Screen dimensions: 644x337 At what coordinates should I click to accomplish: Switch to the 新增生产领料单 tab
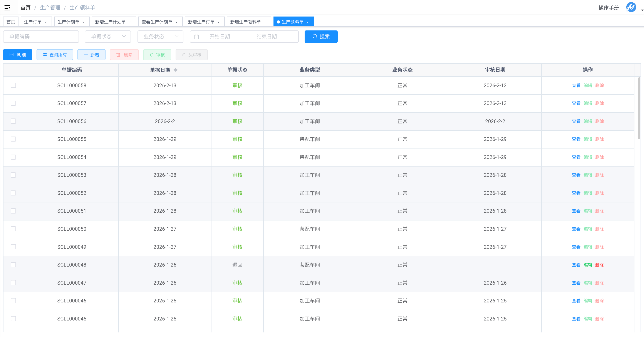[245, 22]
